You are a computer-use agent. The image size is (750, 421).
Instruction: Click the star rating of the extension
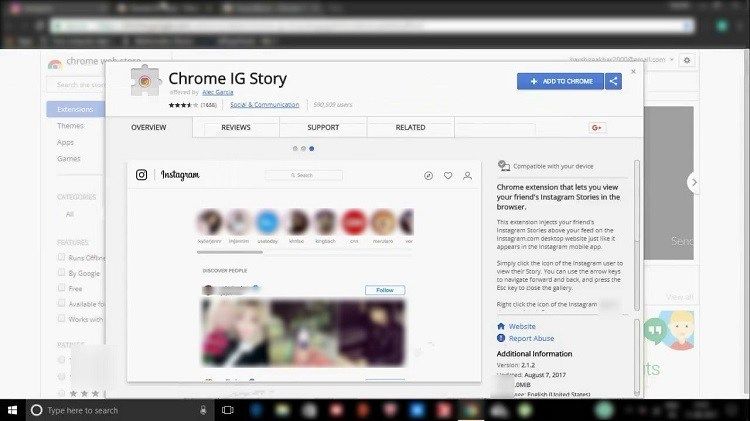pyautogui.click(x=183, y=105)
